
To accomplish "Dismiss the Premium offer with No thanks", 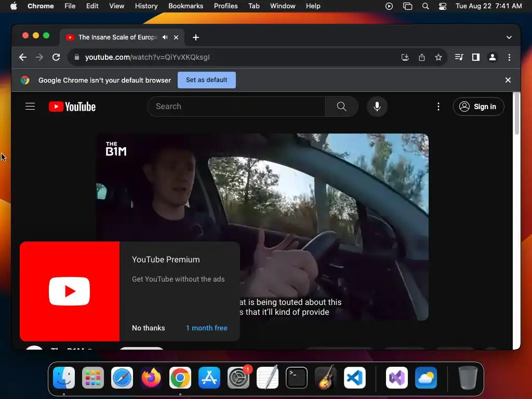I will tap(148, 328).
